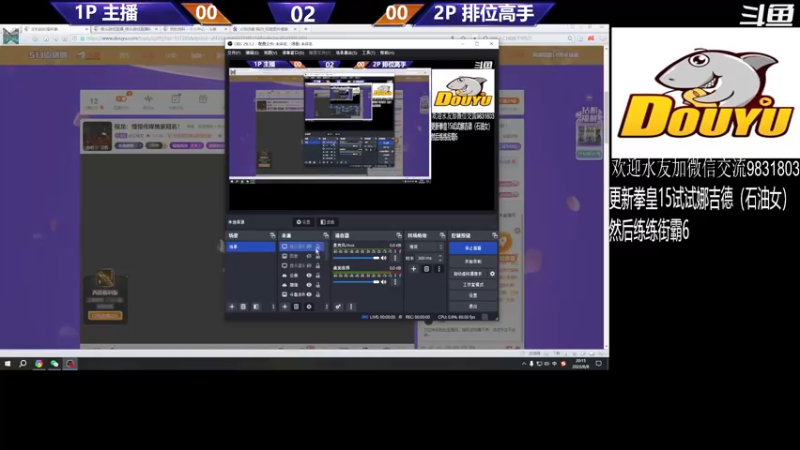Click the WeChat icon in taskbar

tap(54, 364)
